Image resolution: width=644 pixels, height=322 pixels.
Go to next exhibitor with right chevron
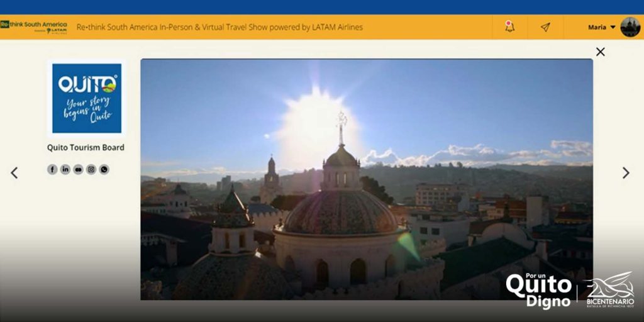(x=625, y=173)
